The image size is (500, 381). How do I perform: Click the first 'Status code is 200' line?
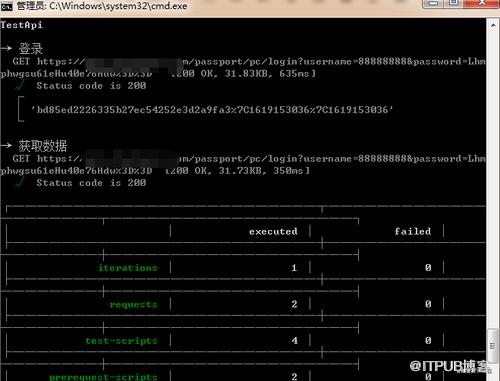click(x=91, y=86)
